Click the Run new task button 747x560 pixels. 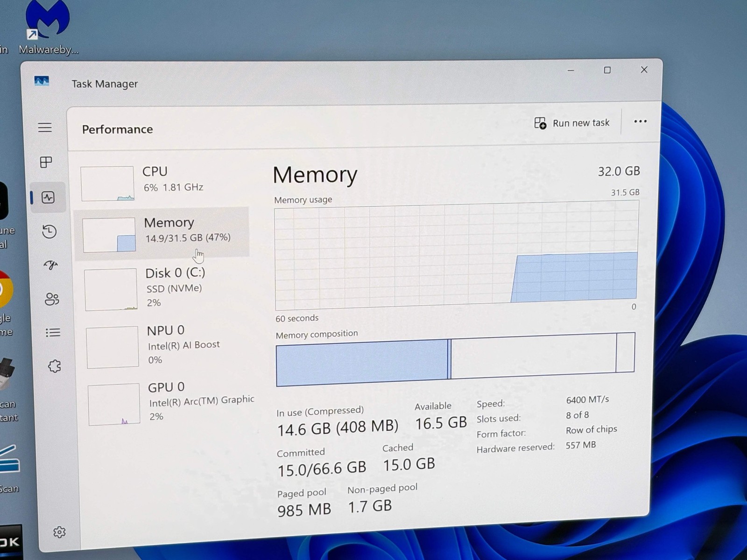(x=572, y=123)
